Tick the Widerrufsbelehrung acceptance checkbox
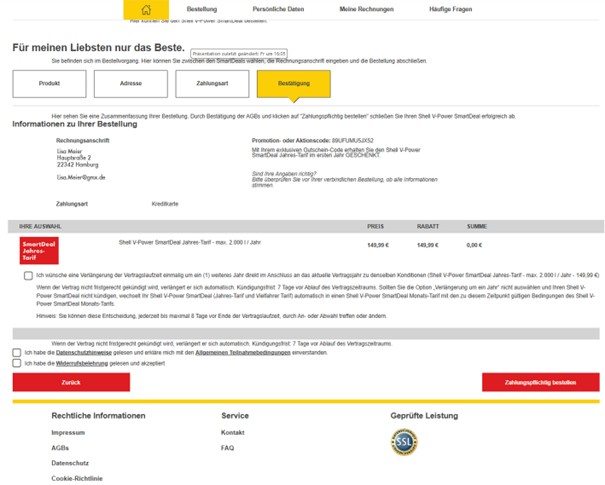605x485 pixels. coord(17,363)
